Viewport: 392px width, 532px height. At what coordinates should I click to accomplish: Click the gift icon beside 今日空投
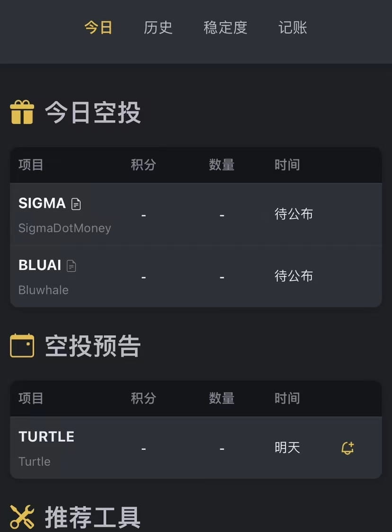coord(22,113)
